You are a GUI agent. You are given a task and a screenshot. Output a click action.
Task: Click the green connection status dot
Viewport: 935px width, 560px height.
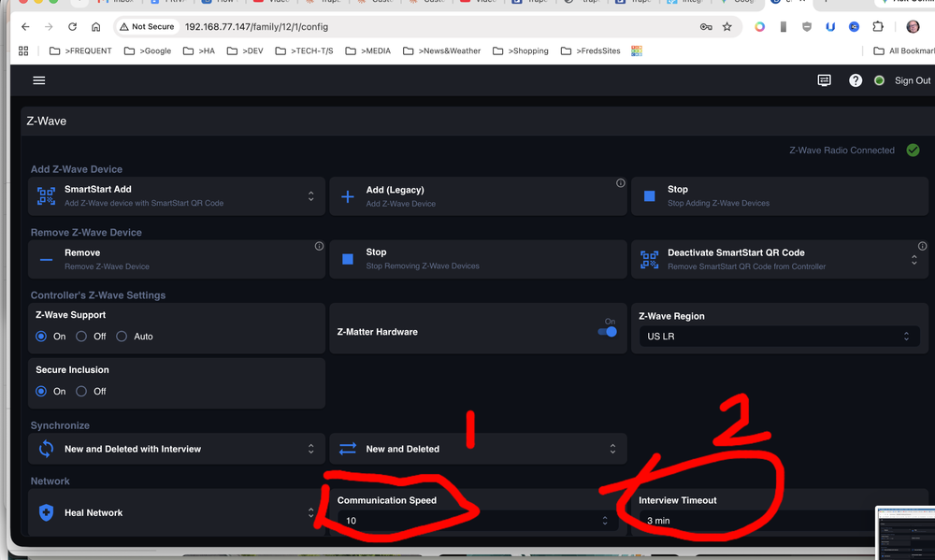(879, 80)
